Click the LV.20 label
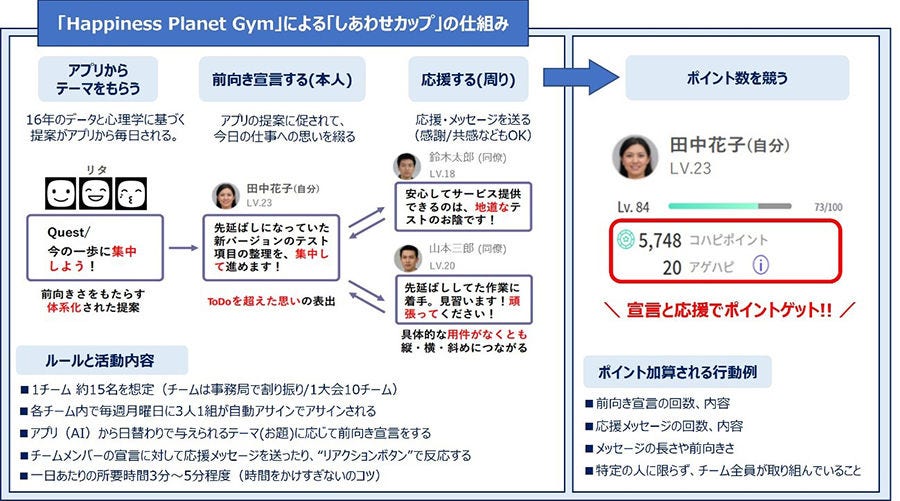This screenshot has height=501, width=900. point(442,266)
